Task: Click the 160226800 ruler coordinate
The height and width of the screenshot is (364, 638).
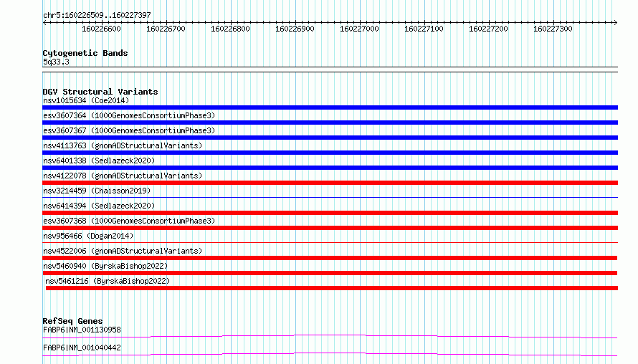Action: point(230,29)
